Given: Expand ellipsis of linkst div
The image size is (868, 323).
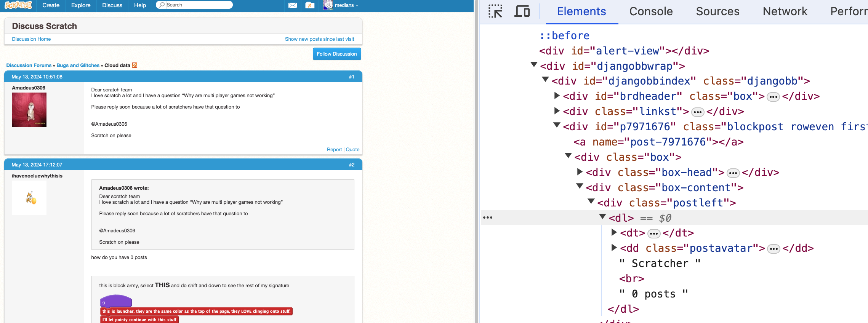Looking at the screenshot, I should (698, 112).
